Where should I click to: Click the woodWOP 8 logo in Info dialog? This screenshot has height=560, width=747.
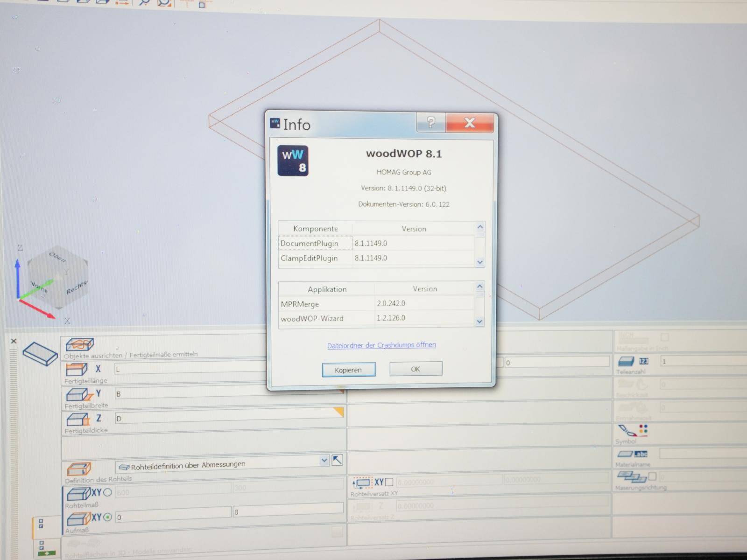[x=293, y=161]
